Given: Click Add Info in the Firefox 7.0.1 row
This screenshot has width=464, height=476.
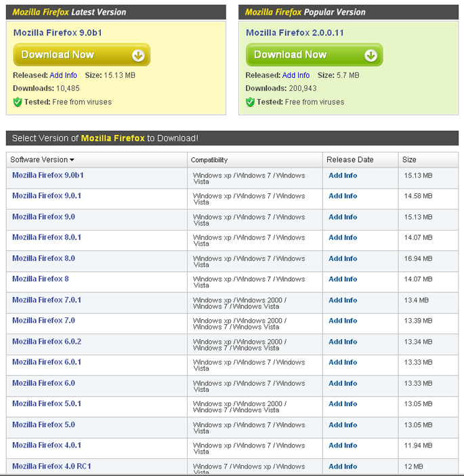Looking at the screenshot, I should 343,300.
